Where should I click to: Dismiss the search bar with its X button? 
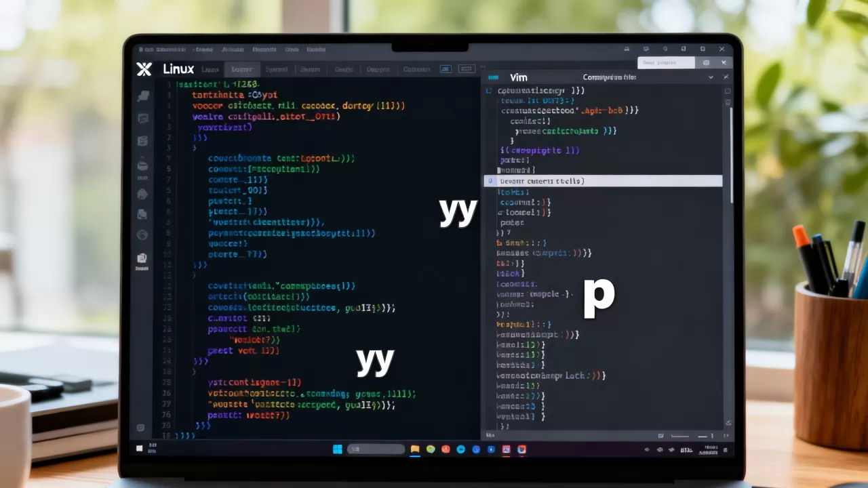(x=724, y=62)
